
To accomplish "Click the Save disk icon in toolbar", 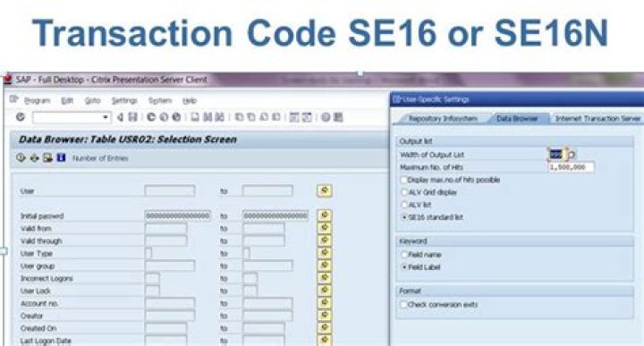I will click(x=132, y=117).
